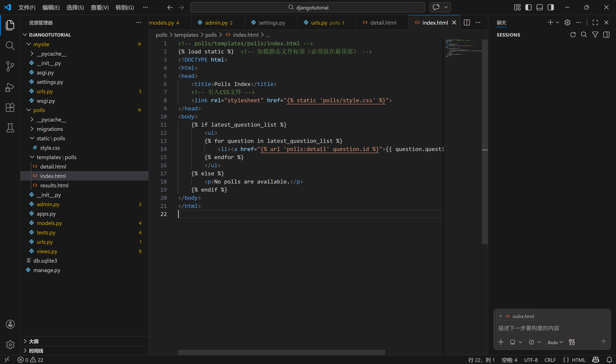Image resolution: width=616 pixels, height=364 pixels.
Task: Click the split editor right icon
Action: coord(467,23)
